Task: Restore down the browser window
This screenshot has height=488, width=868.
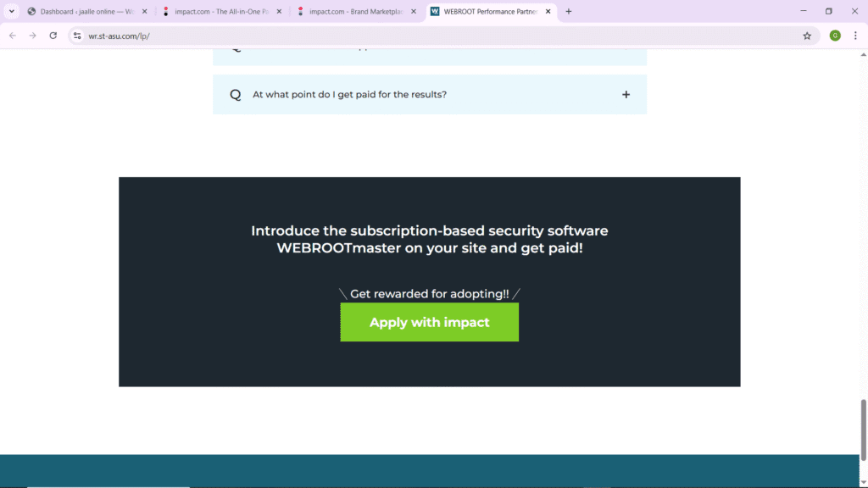Action: point(829,11)
